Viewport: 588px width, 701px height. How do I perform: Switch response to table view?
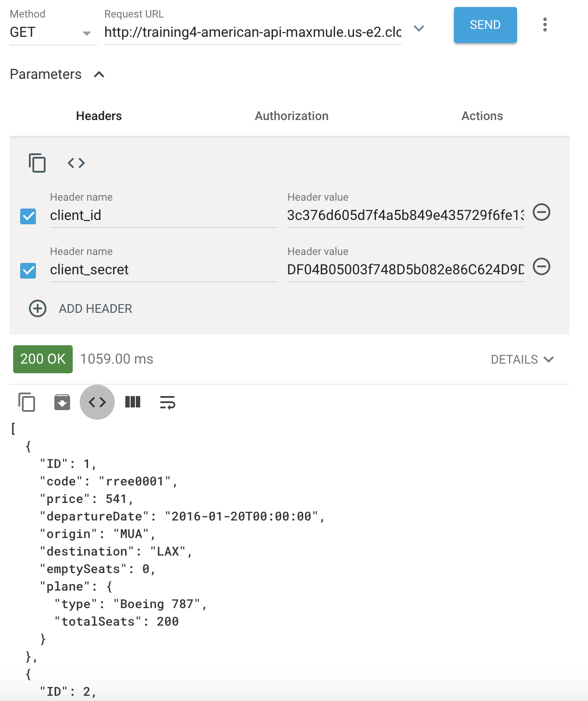pos(133,402)
